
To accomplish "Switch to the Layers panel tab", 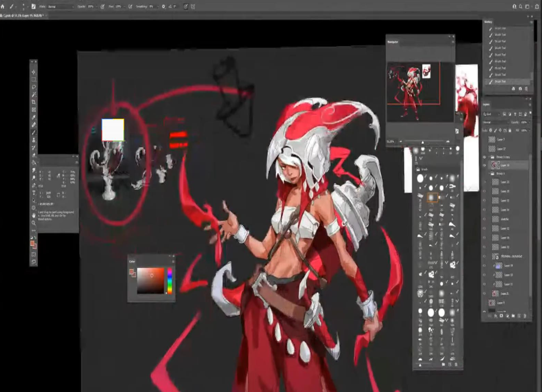I will (x=486, y=104).
